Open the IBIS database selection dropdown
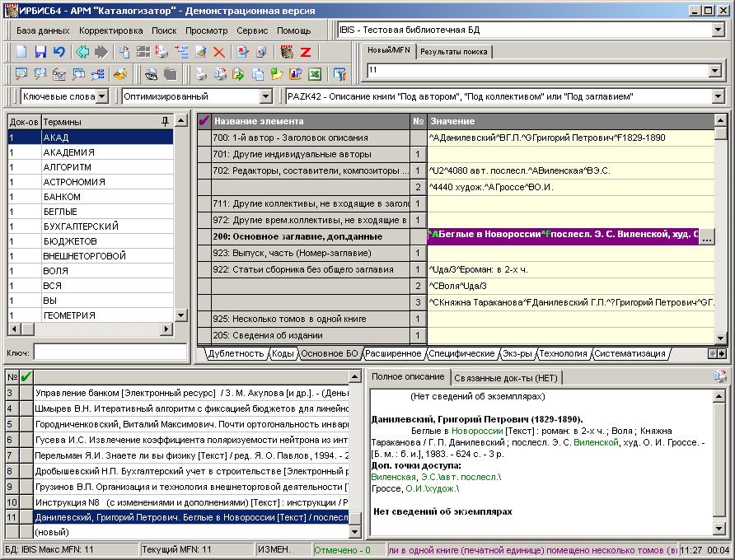The height and width of the screenshot is (560, 735). (718, 30)
